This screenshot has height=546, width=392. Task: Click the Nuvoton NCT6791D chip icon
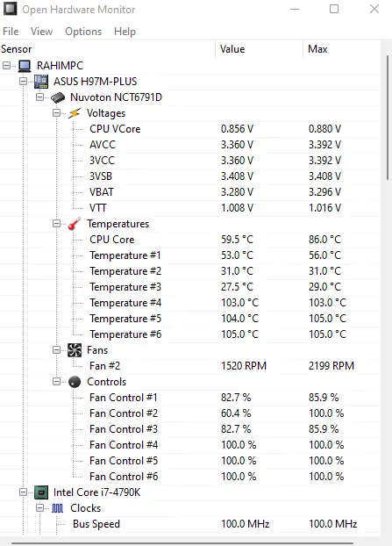pyautogui.click(x=58, y=97)
